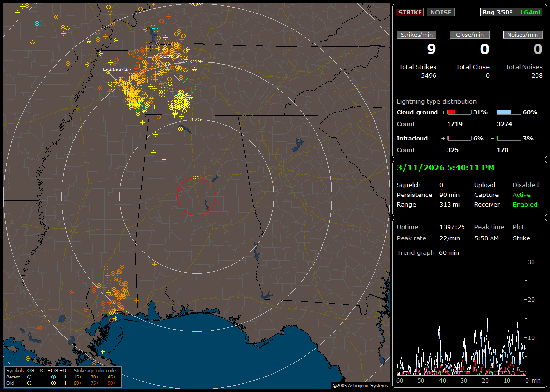550x392 pixels.
Task: Click the red STRIKE indicator button
Action: tap(409, 12)
